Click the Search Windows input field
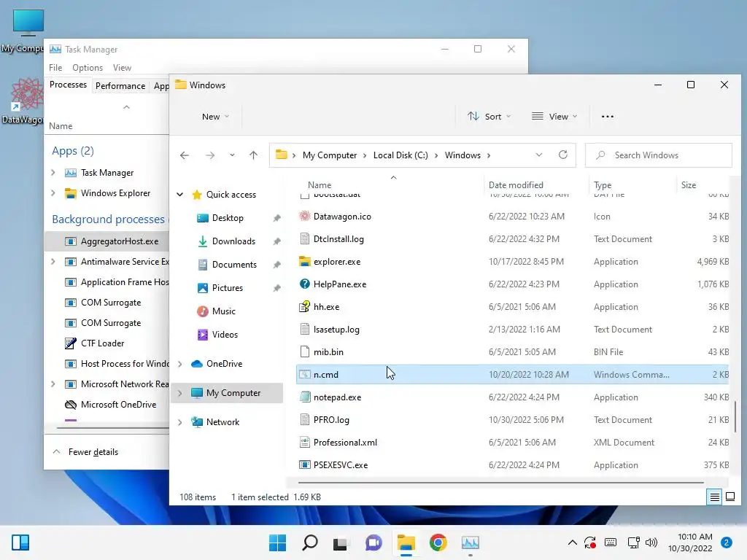 [x=659, y=155]
